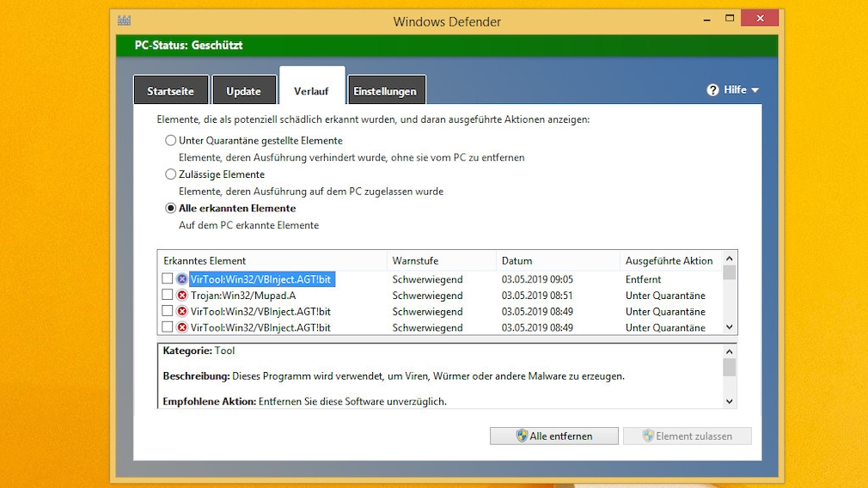Screen dimensions: 868x488
Task: Click the Hilfe link
Action: 735,89
